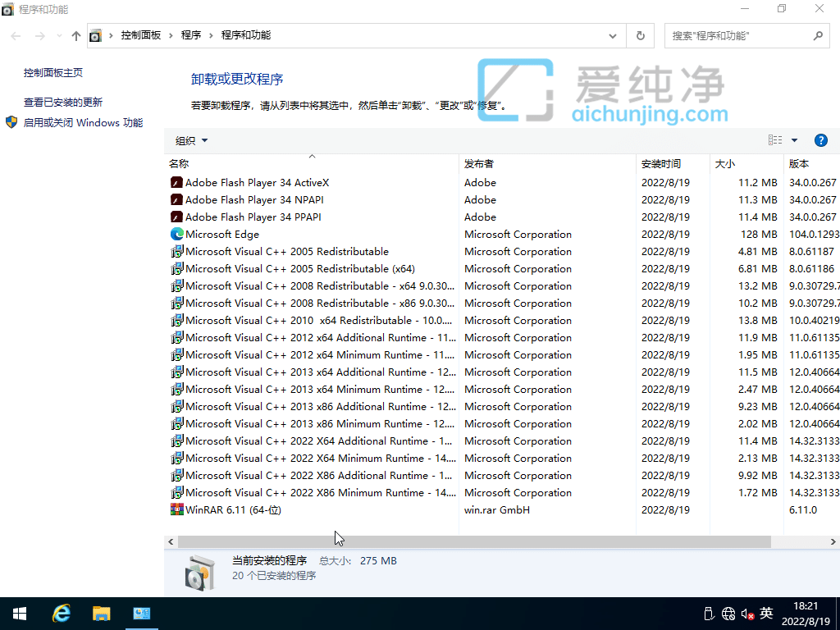
Task: Click the shield icon beside Windows 功能
Action: point(11,123)
